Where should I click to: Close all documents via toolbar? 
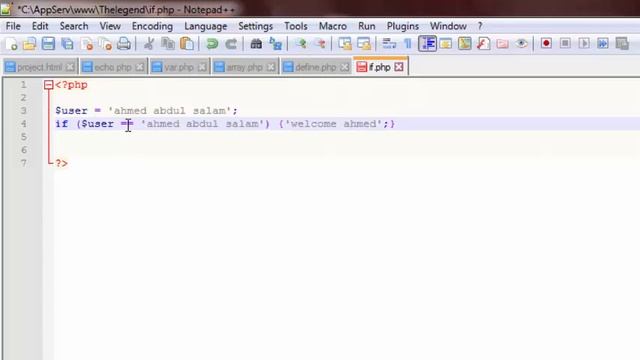(x=105, y=44)
